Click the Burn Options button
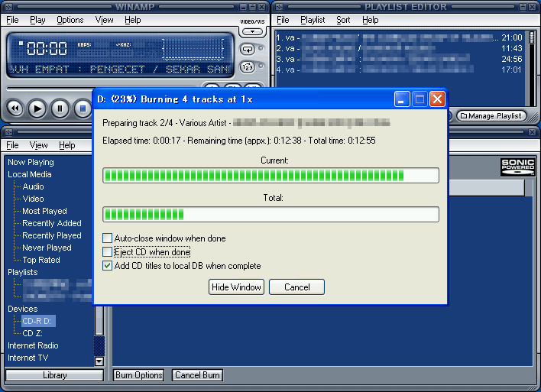The height and width of the screenshot is (392, 541). click(x=139, y=375)
